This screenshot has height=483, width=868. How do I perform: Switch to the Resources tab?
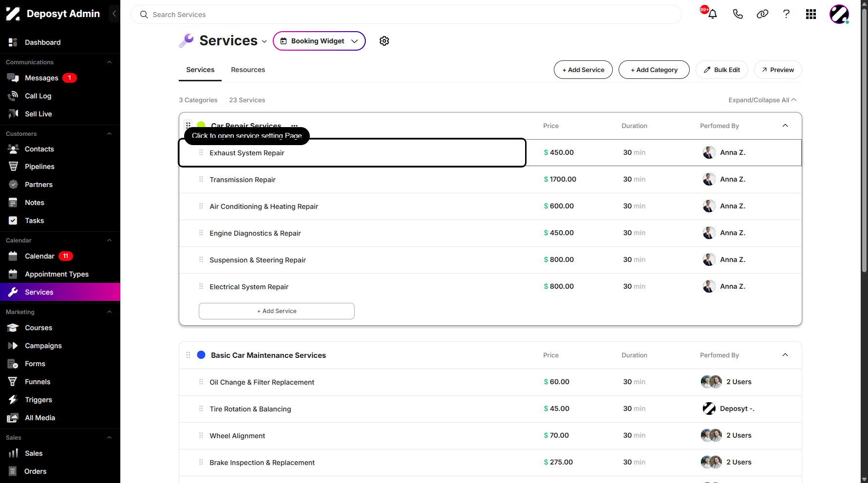click(248, 70)
